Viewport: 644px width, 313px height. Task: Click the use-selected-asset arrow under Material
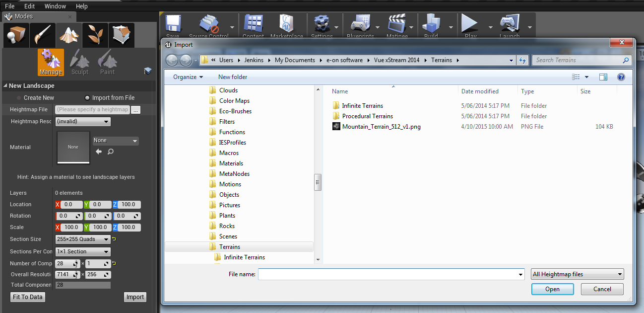pyautogui.click(x=98, y=152)
